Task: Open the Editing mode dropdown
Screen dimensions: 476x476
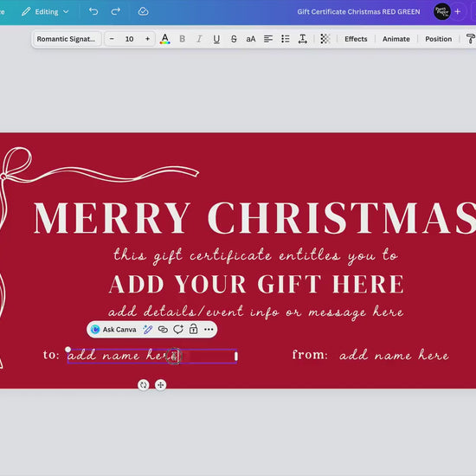Action: coord(46,12)
